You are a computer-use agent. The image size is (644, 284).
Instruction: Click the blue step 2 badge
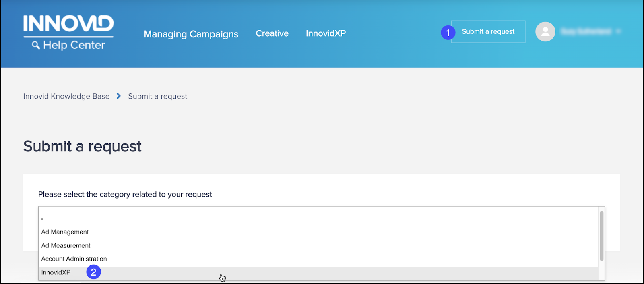pos(93,272)
